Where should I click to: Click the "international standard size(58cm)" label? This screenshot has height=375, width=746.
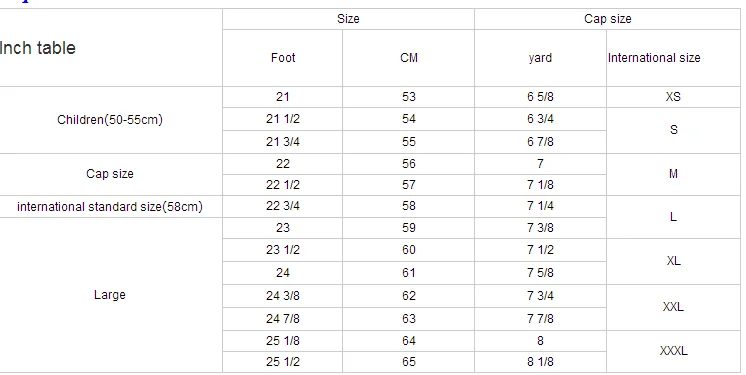click(110, 207)
